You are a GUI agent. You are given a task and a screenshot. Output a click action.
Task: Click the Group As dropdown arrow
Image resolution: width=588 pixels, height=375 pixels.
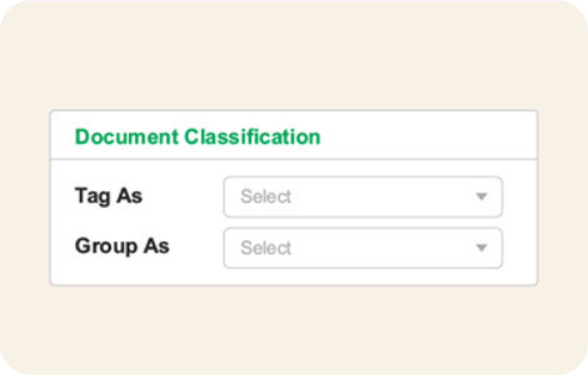coord(482,248)
